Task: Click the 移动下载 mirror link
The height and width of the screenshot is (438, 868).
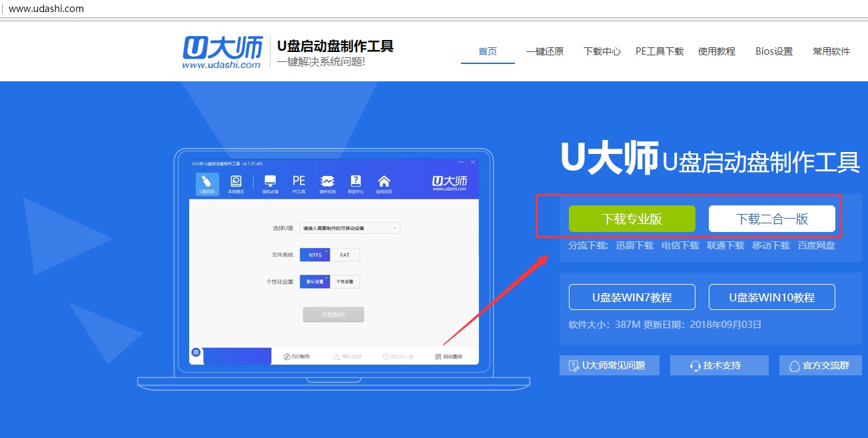Action: click(x=771, y=245)
